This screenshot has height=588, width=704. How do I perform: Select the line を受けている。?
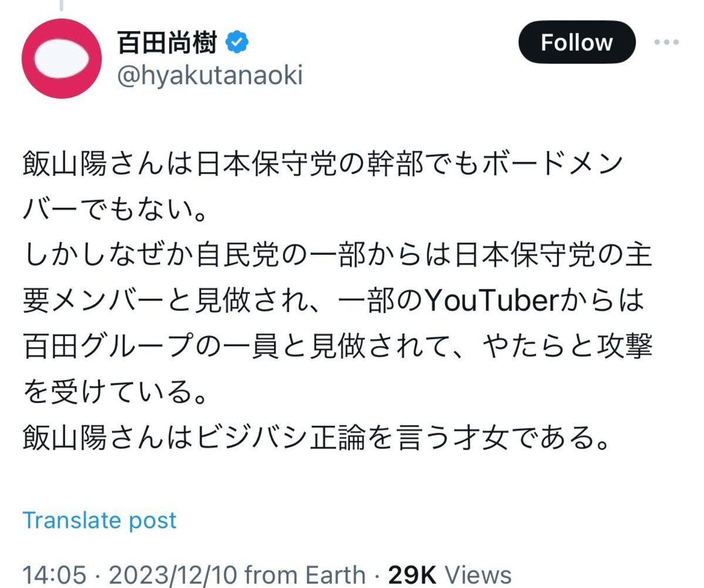[116, 391]
